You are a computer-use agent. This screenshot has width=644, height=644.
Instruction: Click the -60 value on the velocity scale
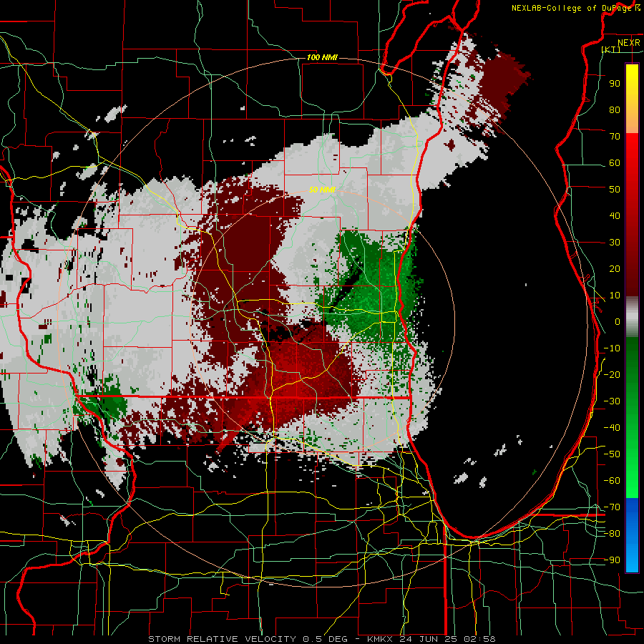[x=612, y=481]
